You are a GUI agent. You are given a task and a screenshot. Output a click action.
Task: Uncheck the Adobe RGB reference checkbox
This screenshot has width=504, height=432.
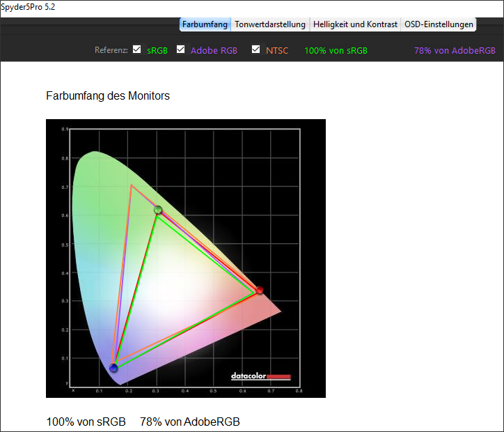(x=181, y=49)
